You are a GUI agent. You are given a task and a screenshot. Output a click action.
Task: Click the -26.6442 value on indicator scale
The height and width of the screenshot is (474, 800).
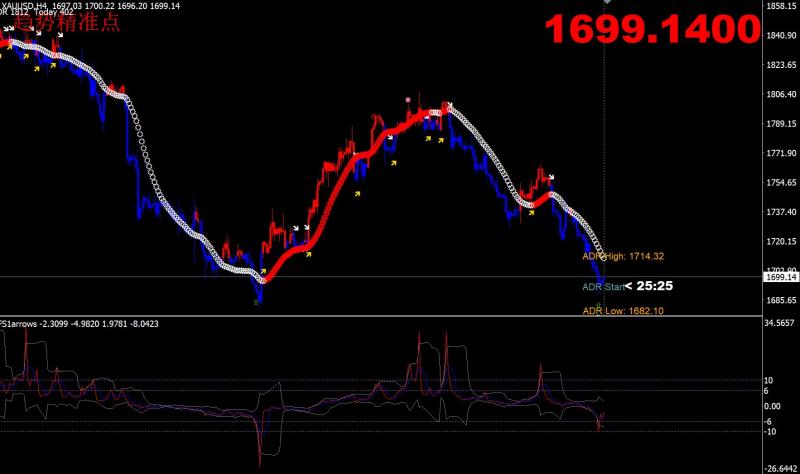(779, 467)
